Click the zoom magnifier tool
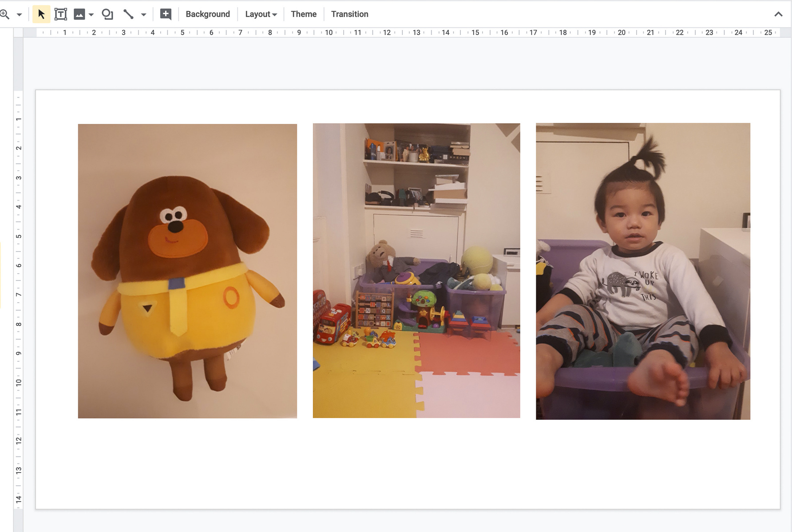The width and height of the screenshot is (792, 532). (4, 14)
